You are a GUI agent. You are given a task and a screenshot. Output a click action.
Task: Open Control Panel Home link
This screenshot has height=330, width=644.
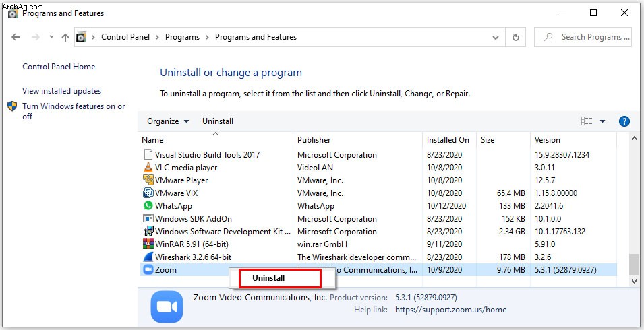[59, 67]
